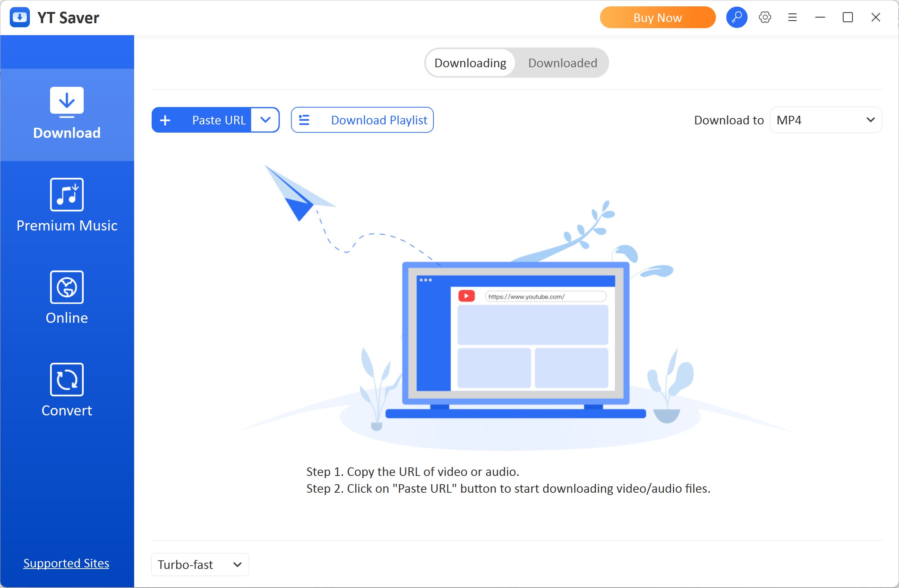Click the 'Step 2. Click on "Paste URL"' text

pos(508,489)
